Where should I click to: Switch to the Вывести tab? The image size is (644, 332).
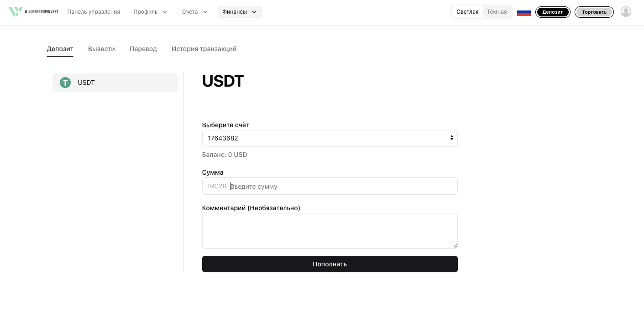(101, 49)
